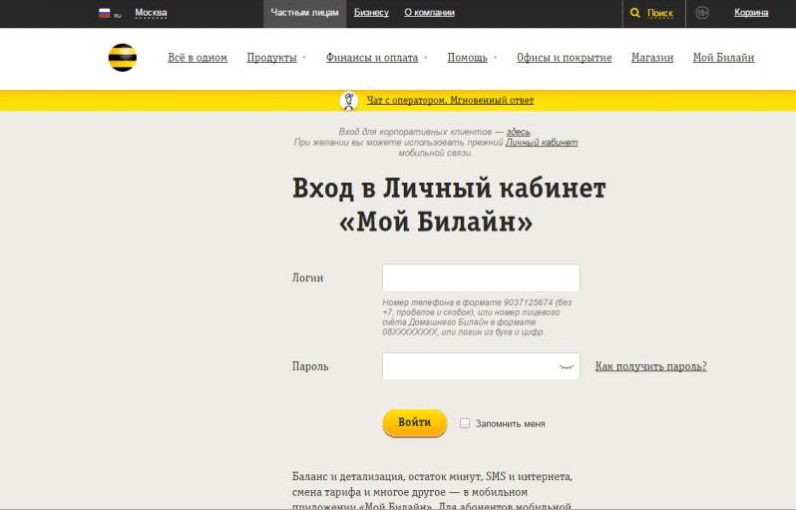Image resolution: width=796 pixels, height=510 pixels.
Task: Switch to the Бизнесу tab
Action: pyautogui.click(x=371, y=13)
